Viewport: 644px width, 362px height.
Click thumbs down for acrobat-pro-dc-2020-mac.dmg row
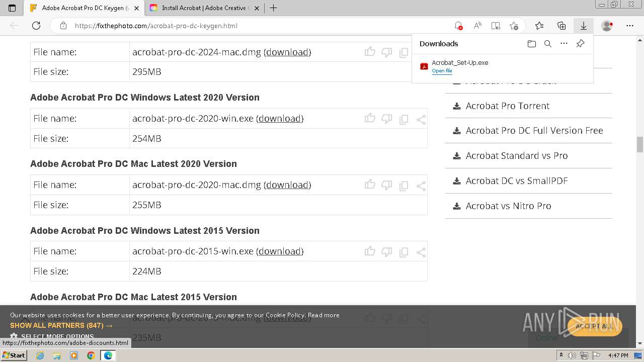coord(386,185)
